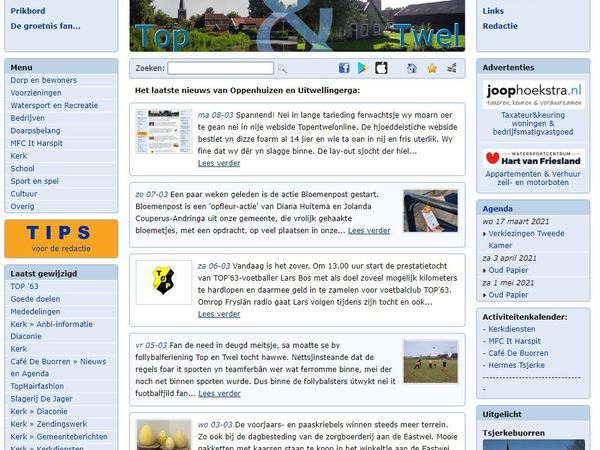Screen dimensions: 600x450
Task: Open the Facebook page icon
Action: [344, 68]
